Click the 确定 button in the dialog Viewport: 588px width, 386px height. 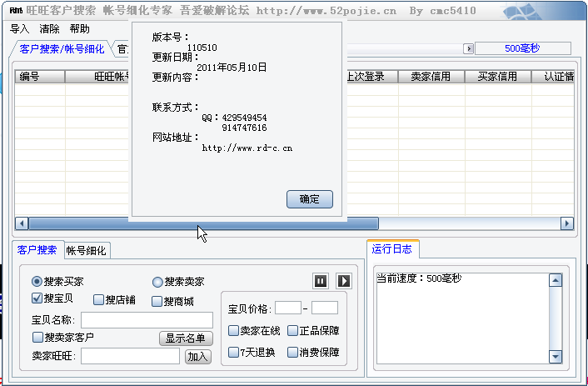[309, 199]
